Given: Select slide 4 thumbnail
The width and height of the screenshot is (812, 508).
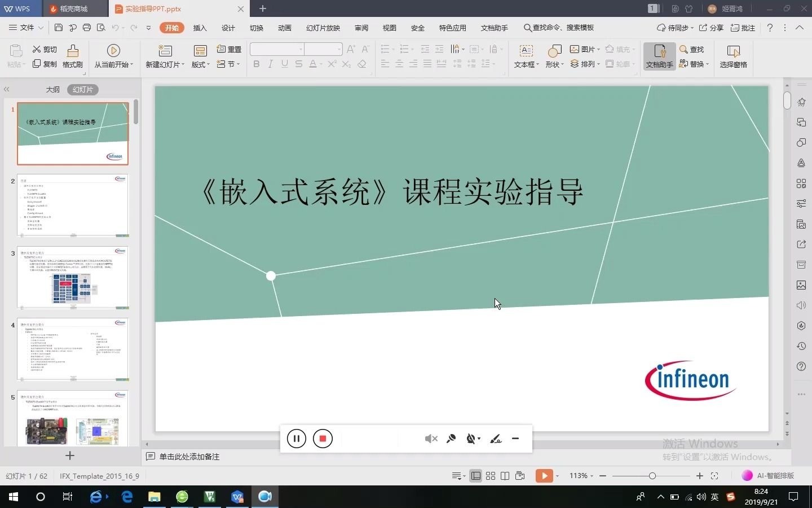Looking at the screenshot, I should 73,349.
